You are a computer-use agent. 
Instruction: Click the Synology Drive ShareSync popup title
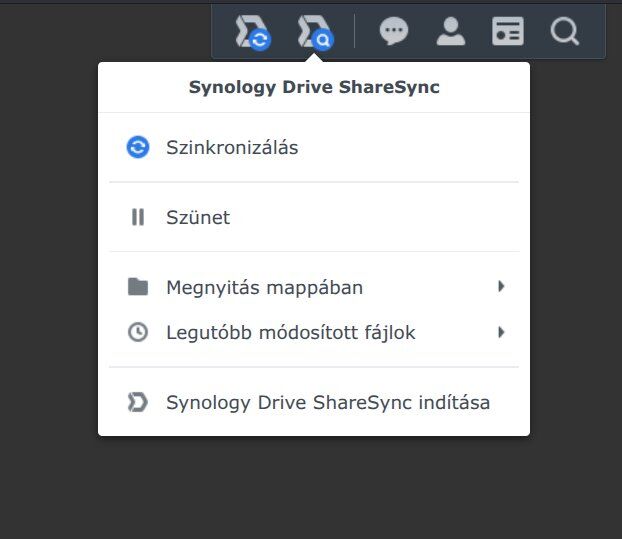(314, 87)
